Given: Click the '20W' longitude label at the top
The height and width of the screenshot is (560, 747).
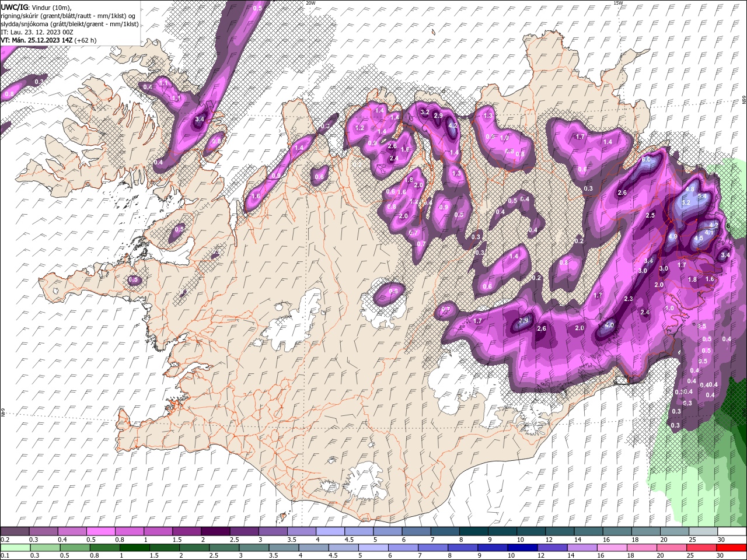Looking at the screenshot, I should tap(310, 3).
